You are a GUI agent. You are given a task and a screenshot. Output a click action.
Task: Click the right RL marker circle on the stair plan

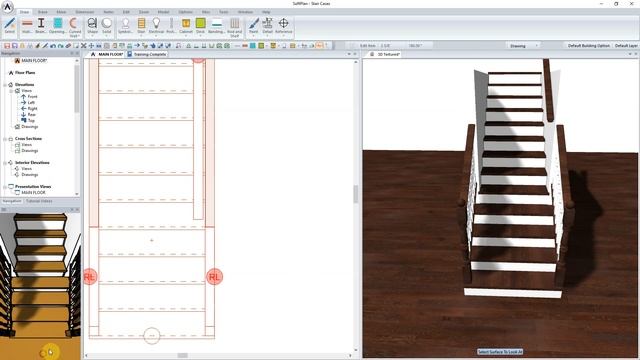(x=214, y=277)
